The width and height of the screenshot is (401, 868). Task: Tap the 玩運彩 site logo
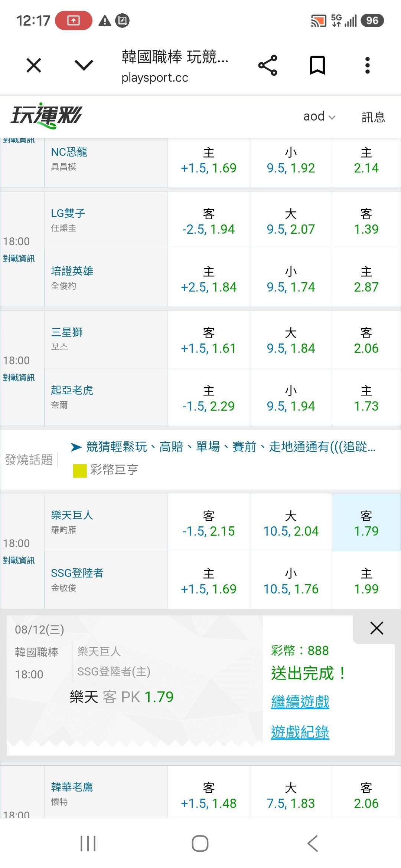coord(46,115)
